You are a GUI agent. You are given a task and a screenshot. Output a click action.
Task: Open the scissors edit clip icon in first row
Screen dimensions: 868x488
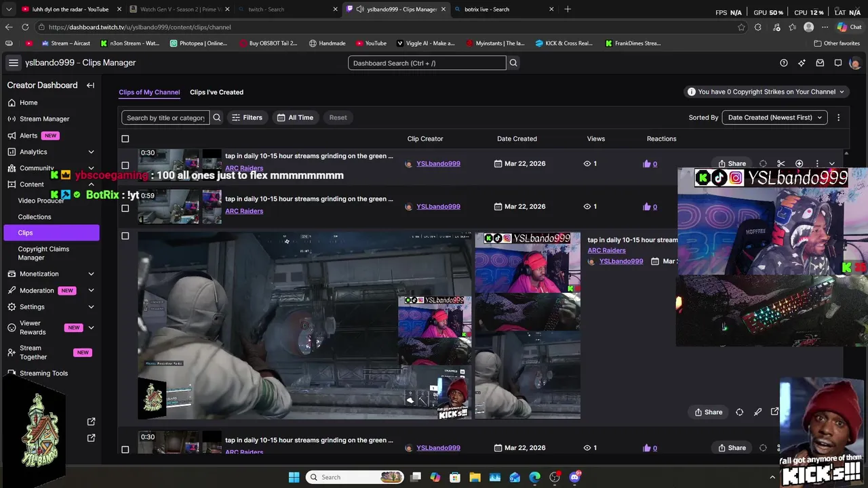point(781,163)
